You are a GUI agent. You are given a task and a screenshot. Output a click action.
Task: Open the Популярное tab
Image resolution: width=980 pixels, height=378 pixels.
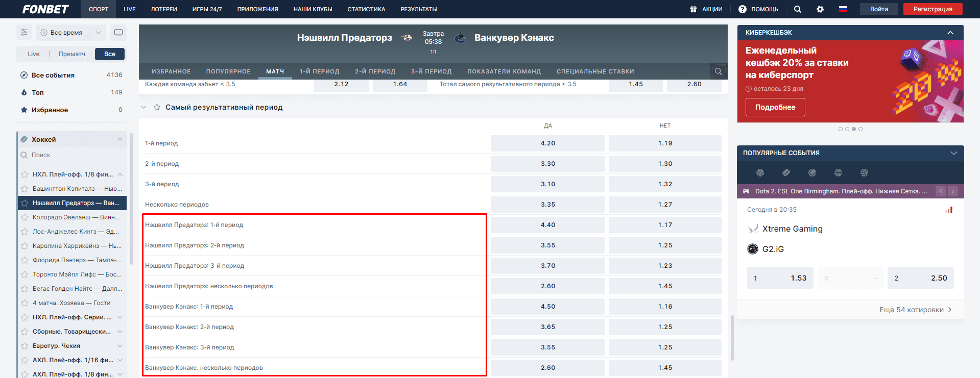(228, 71)
